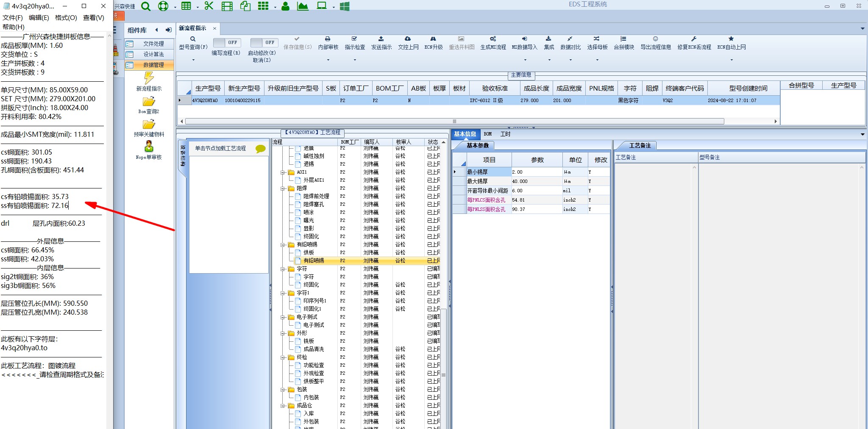Click the green laptop monitor icon
868x429 pixels.
(x=322, y=6)
